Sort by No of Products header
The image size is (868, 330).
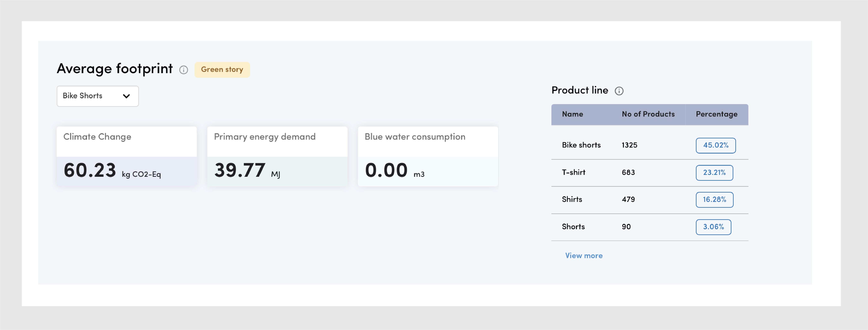pyautogui.click(x=648, y=114)
